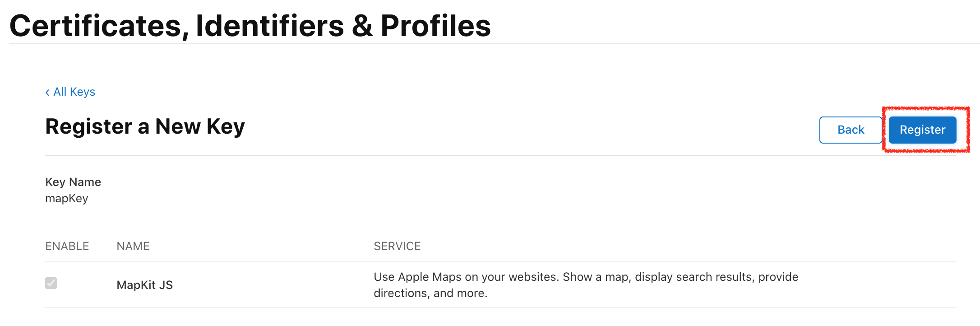980x326 pixels.
Task: Toggle the MapKit JS enable checkbox
Action: [51, 283]
